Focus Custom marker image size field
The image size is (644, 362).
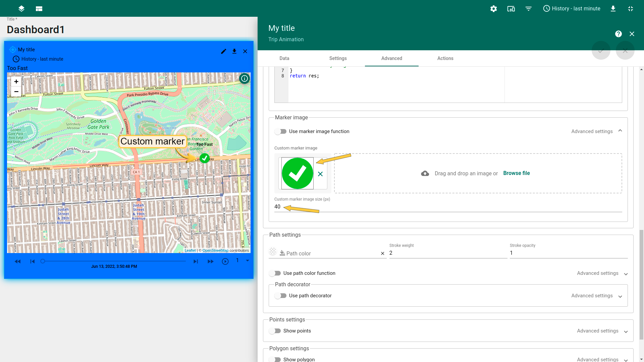[448, 207]
